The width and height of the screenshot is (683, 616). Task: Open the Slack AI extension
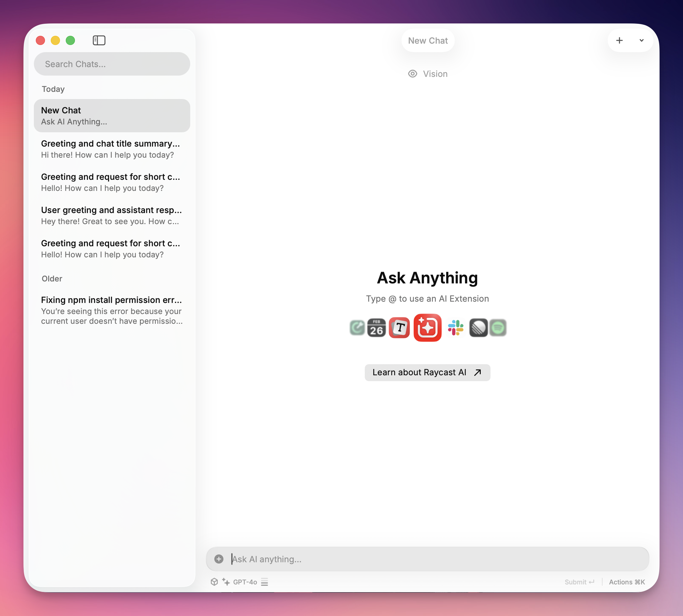(x=456, y=327)
